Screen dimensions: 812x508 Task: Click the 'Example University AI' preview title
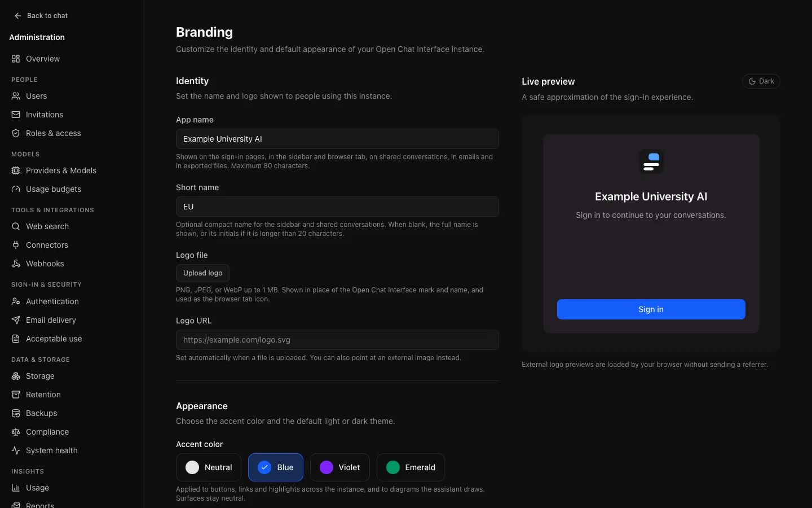pyautogui.click(x=651, y=196)
